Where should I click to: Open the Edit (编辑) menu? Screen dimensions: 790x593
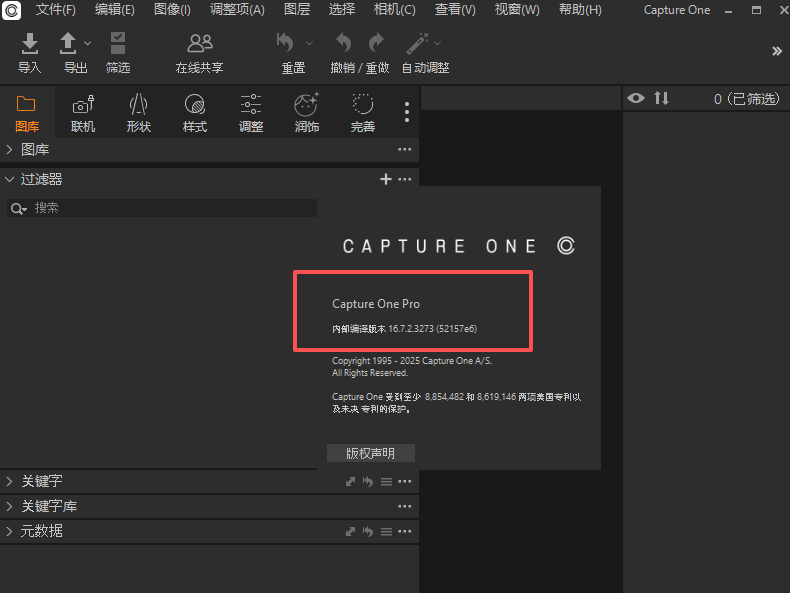point(115,10)
